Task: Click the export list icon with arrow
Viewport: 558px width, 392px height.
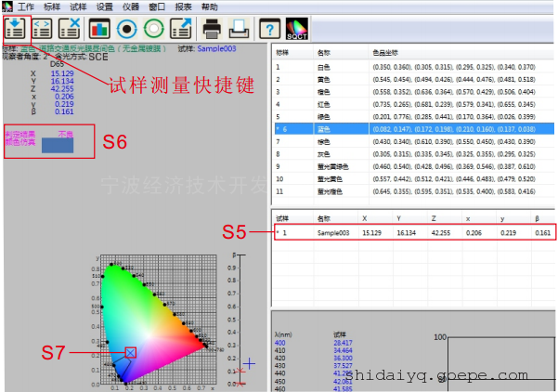Action: pos(179,28)
